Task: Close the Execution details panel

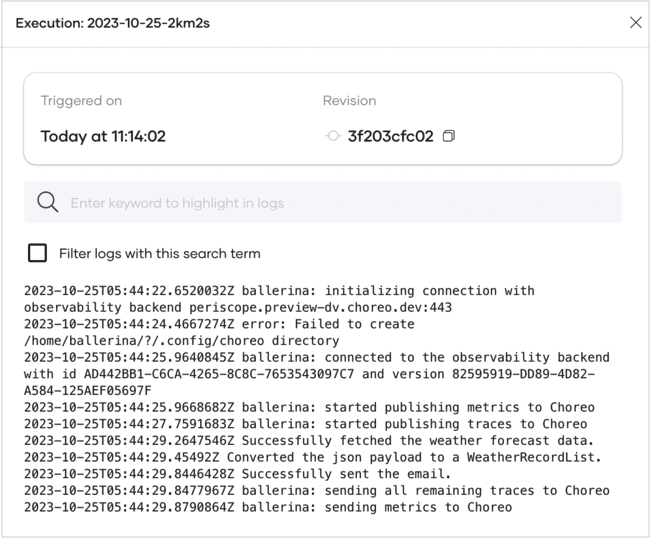Action: click(635, 22)
